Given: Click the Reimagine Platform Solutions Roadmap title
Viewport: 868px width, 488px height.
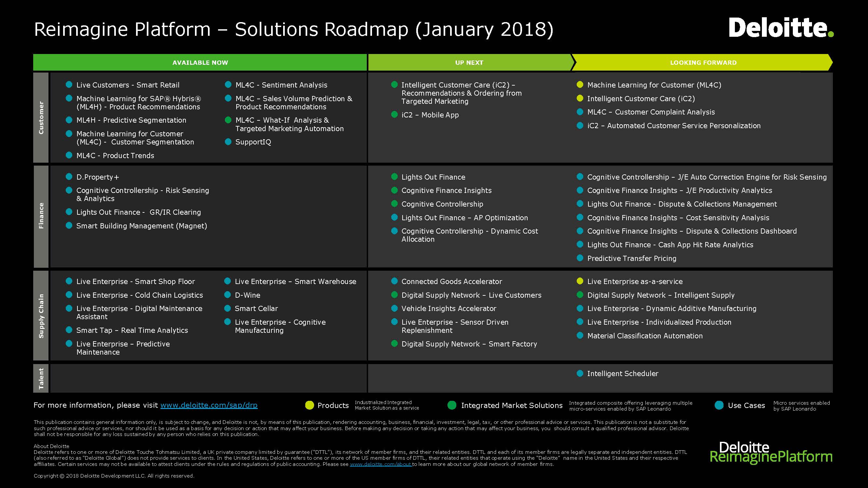Looking at the screenshot, I should (x=294, y=30).
